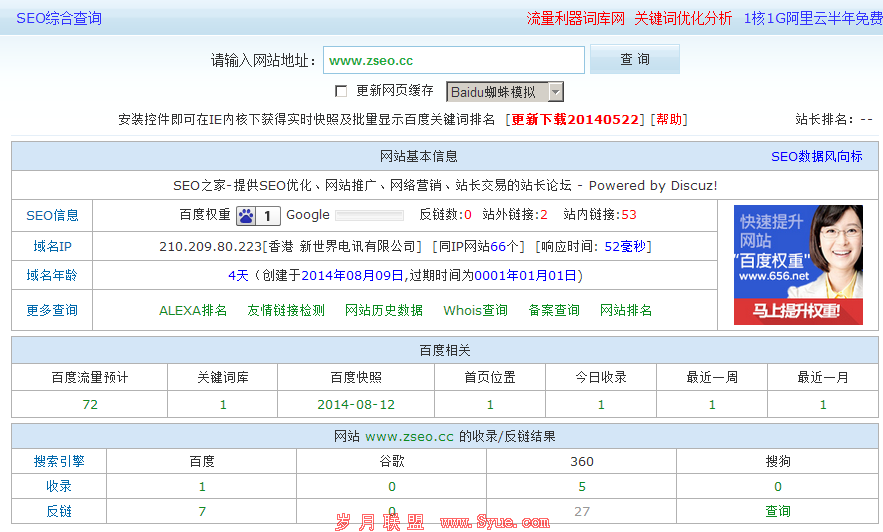The image size is (883, 532).
Task: Click the 360 收录 count 5
Action: pos(582,486)
